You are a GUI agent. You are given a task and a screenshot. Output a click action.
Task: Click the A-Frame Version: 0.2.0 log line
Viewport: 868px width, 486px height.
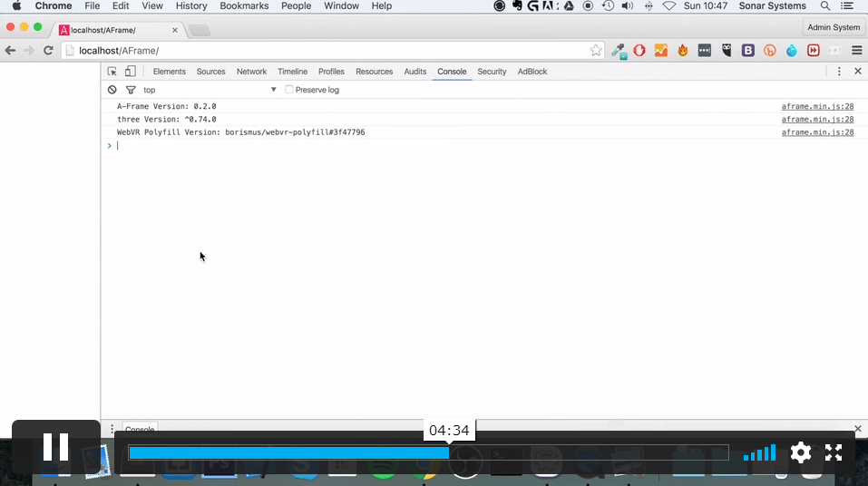point(167,106)
